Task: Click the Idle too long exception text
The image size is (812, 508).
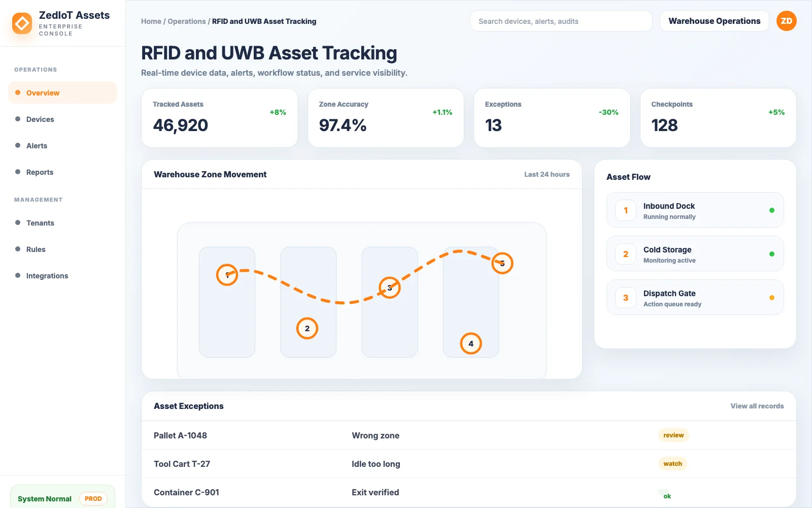Action: [376, 464]
